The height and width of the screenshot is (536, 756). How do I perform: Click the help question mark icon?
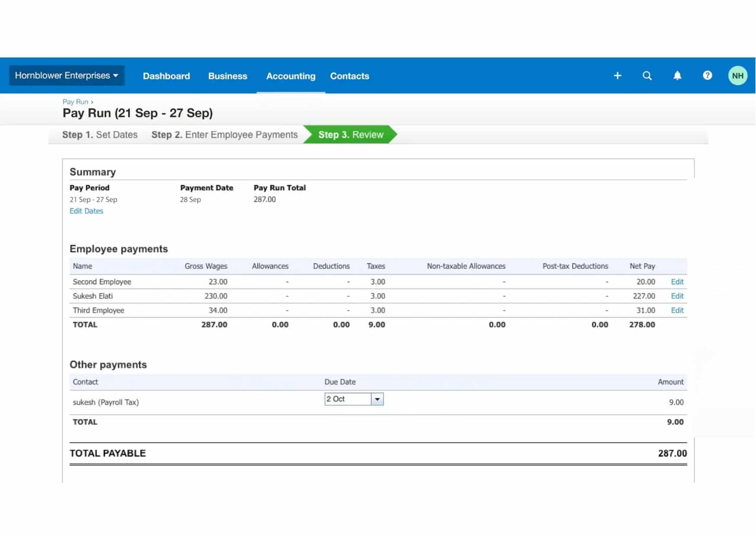[707, 76]
